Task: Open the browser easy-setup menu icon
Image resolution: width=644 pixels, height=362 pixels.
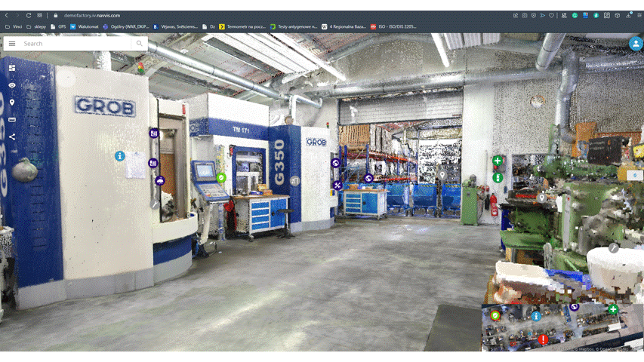Action: point(639,15)
